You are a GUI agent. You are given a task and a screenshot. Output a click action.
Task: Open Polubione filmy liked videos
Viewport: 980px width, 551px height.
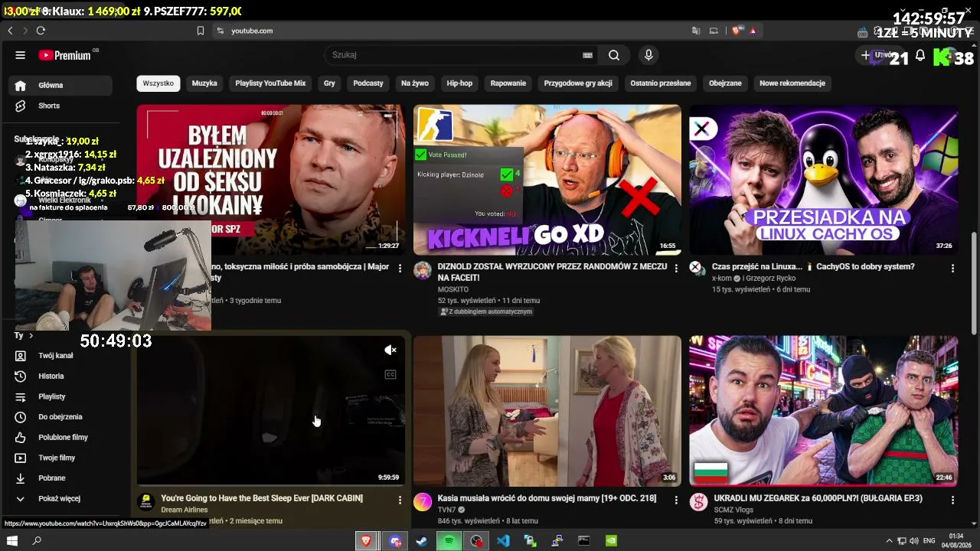point(61,438)
